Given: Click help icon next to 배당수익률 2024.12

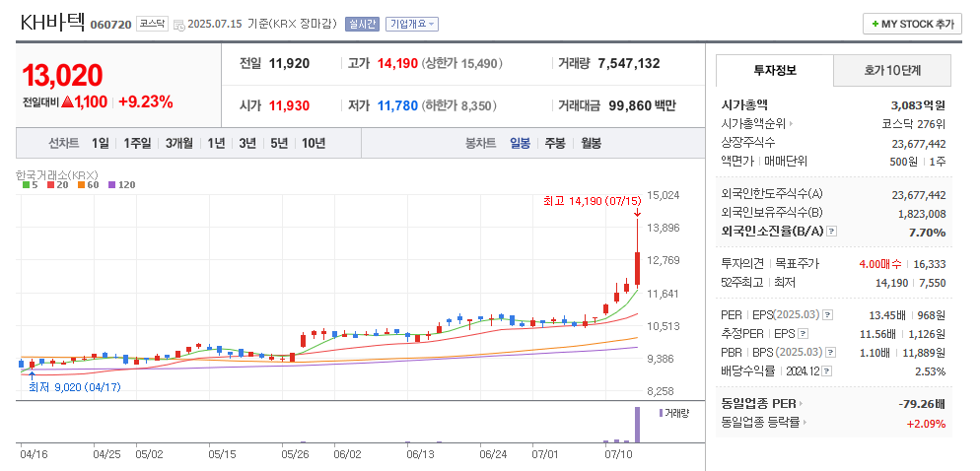Looking at the screenshot, I should click(x=827, y=371).
